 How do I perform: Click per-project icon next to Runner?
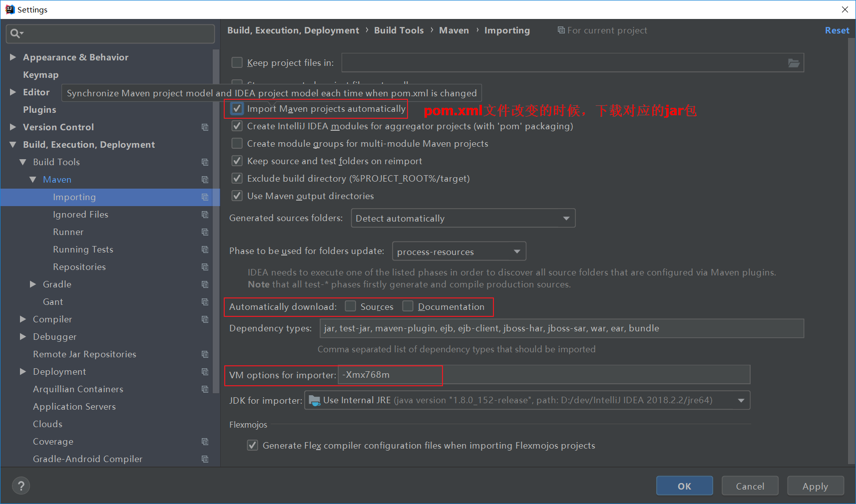click(205, 232)
